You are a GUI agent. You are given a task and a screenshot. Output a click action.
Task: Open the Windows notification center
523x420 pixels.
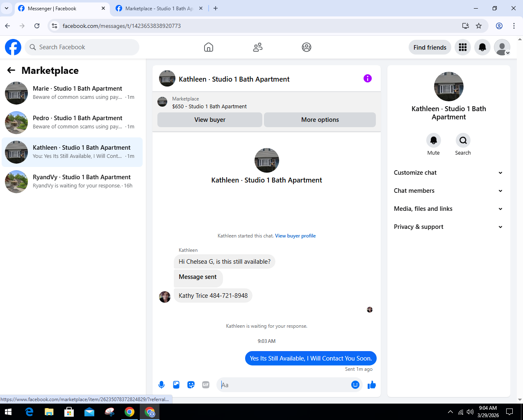click(509, 412)
